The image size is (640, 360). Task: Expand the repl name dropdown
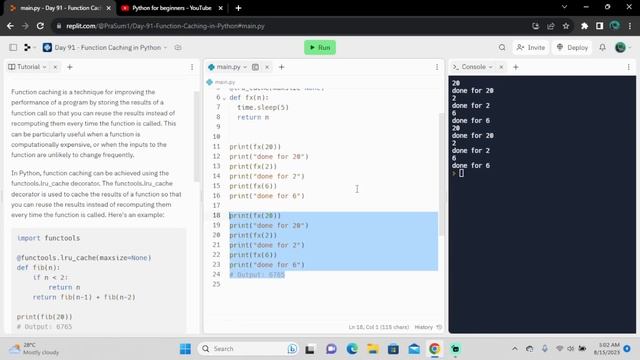(165, 48)
